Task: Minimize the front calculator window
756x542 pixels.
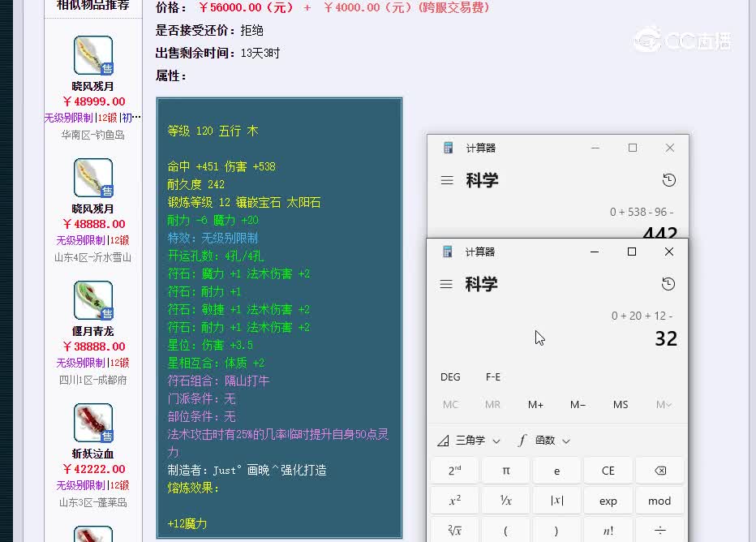Action: (595, 252)
